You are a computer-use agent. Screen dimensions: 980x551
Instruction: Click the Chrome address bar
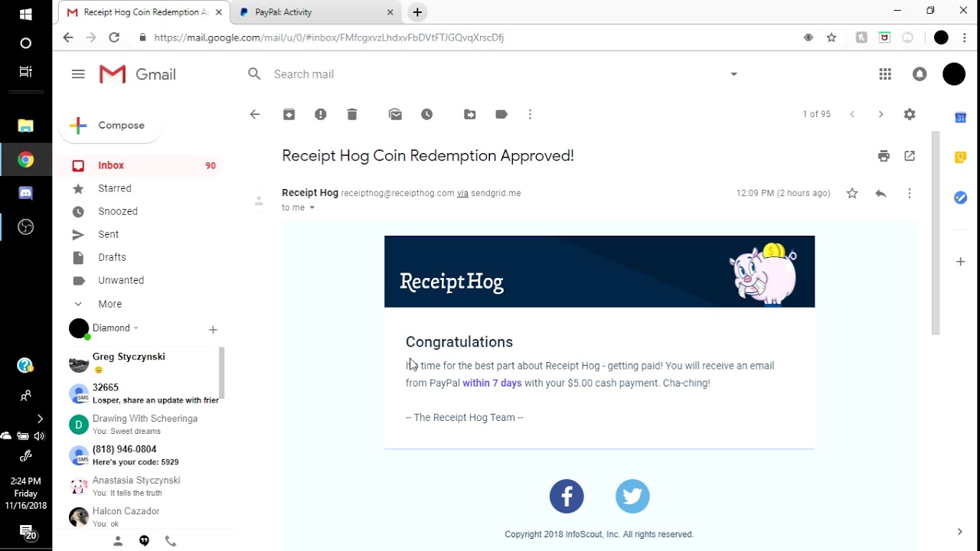(x=467, y=37)
